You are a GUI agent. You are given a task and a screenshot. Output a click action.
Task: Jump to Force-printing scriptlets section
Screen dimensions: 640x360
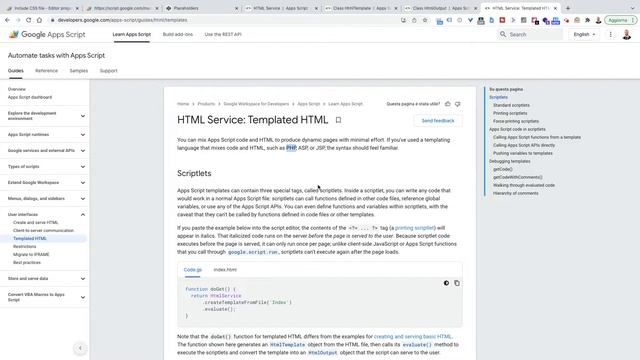(x=516, y=121)
